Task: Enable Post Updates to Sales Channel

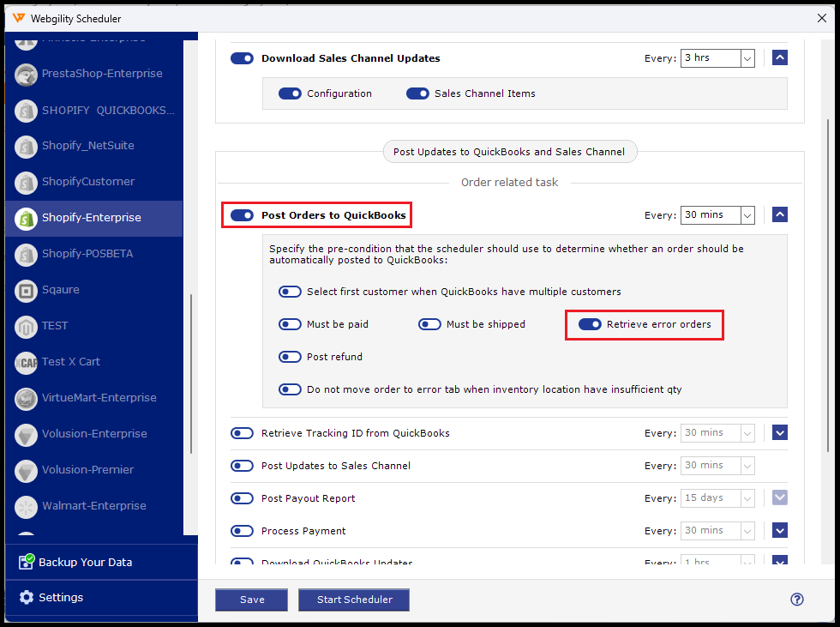Action: (x=242, y=466)
